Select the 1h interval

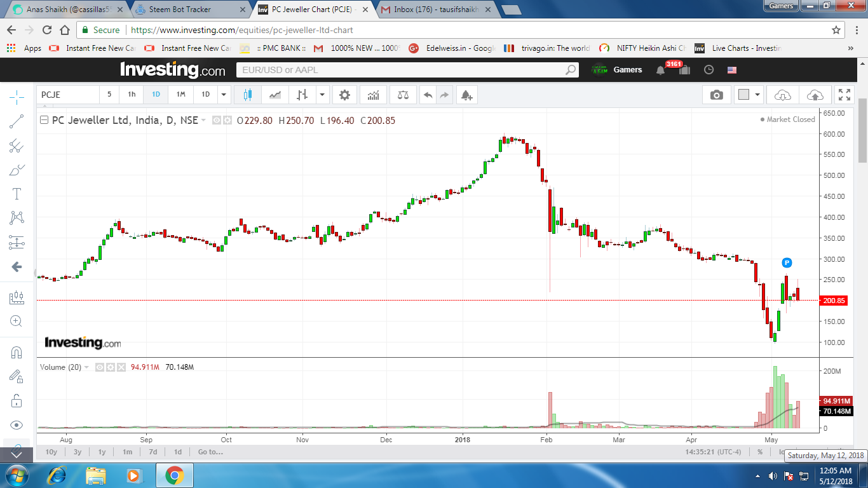pos(132,95)
